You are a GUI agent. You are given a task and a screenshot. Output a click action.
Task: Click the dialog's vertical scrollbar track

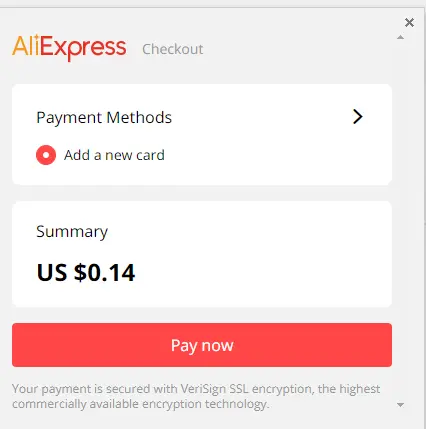point(400,220)
